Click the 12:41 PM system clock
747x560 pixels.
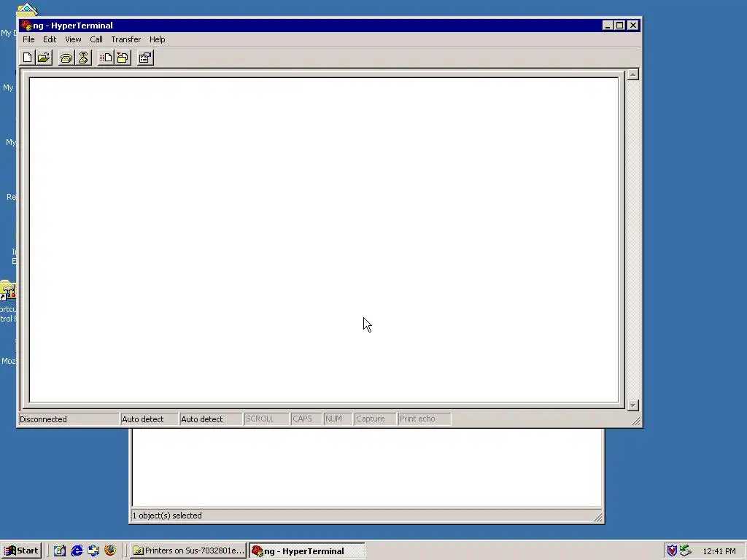[x=719, y=551]
